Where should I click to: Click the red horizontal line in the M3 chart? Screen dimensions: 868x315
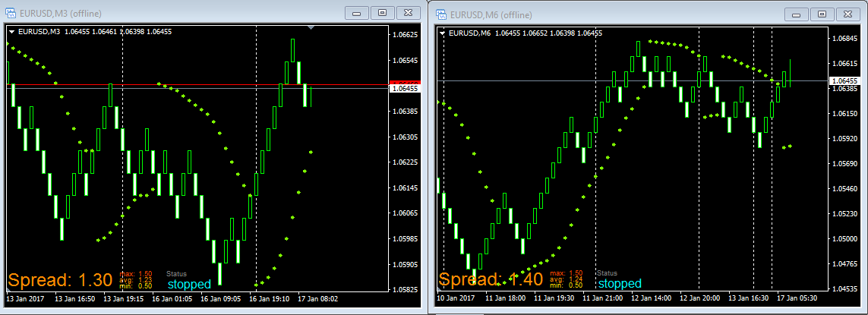tap(198, 85)
